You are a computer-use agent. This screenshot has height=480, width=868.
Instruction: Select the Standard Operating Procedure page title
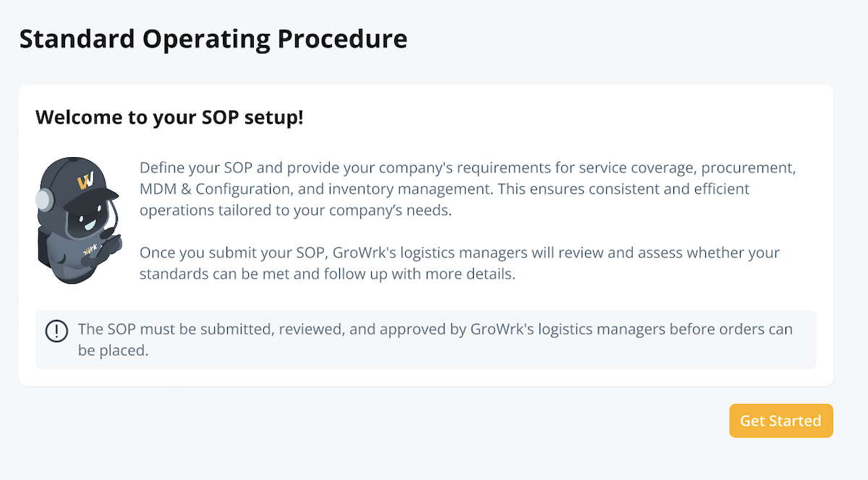pos(213,38)
